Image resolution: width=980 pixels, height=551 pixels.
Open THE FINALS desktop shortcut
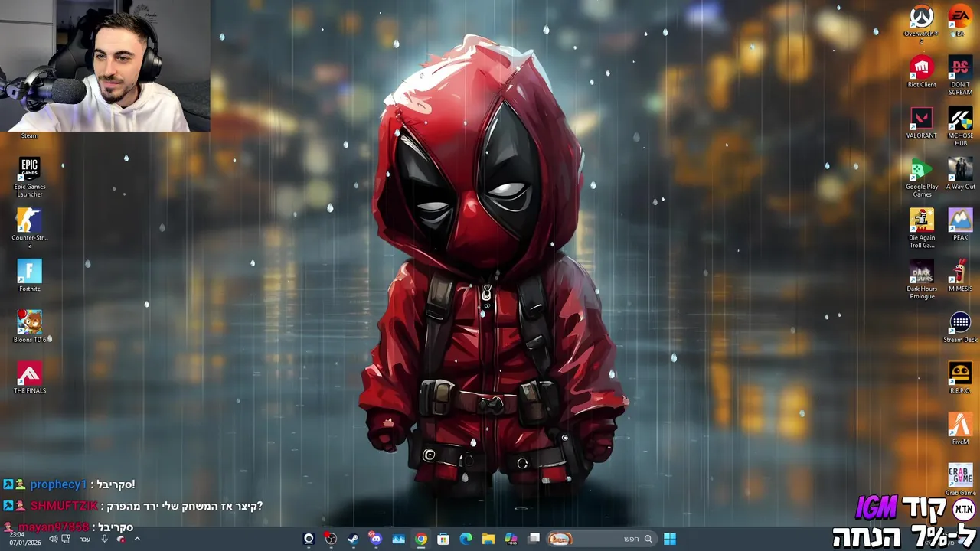30,378
